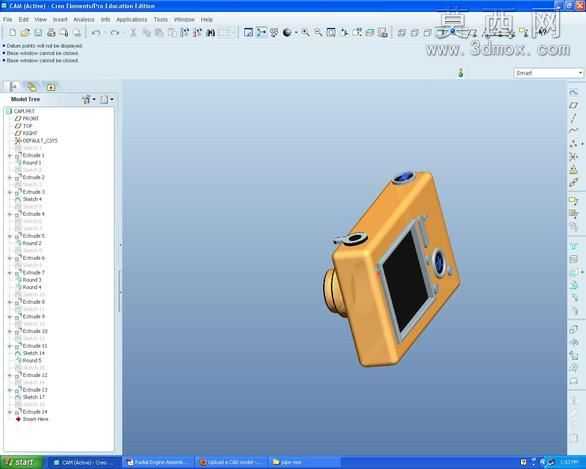Click the Undo arrow icon

(x=96, y=33)
